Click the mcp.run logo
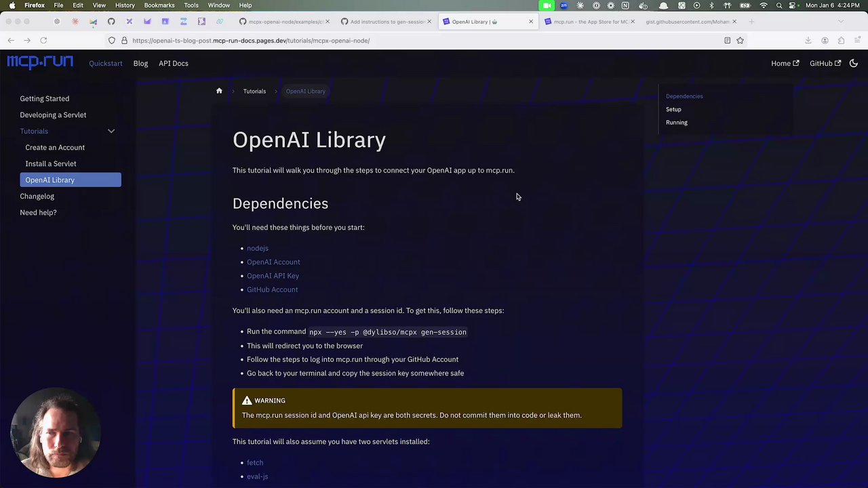The width and height of the screenshot is (868, 488). (40, 62)
